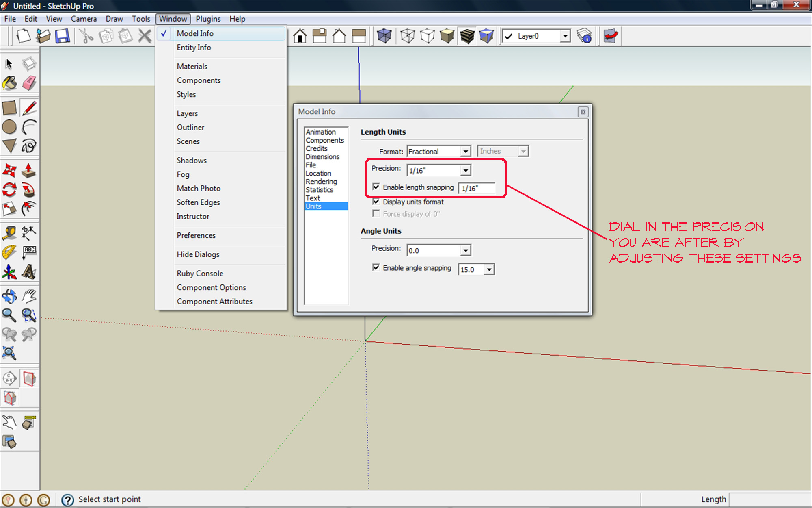Viewport: 812px width, 508px height.
Task: Toggle Enable angle snapping checkbox
Action: click(376, 267)
